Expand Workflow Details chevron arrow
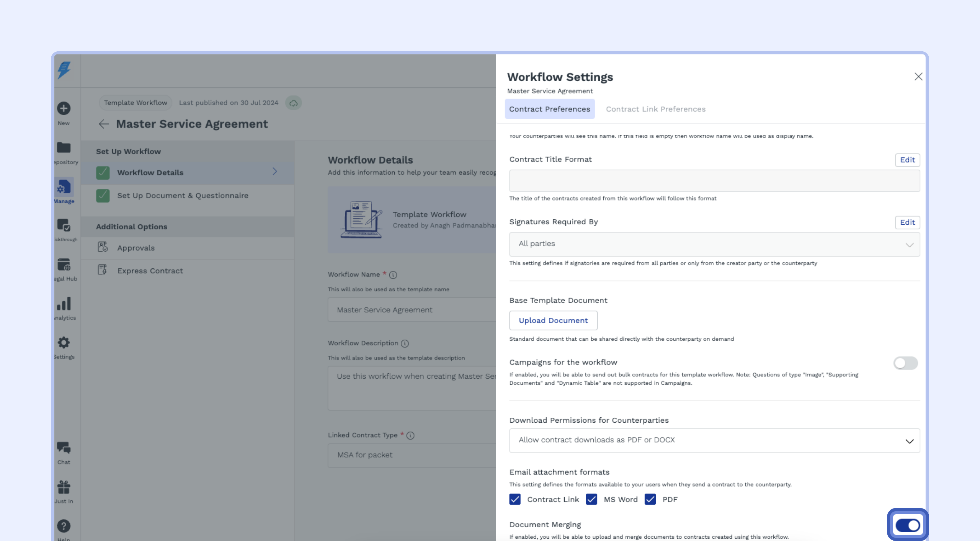Viewport: 980px width, 541px height. click(x=274, y=172)
